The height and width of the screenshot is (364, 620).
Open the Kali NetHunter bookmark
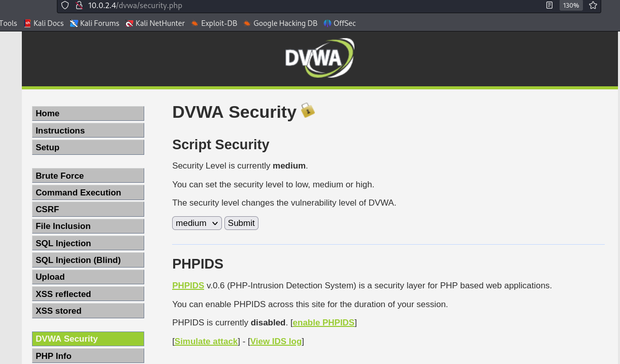(155, 23)
